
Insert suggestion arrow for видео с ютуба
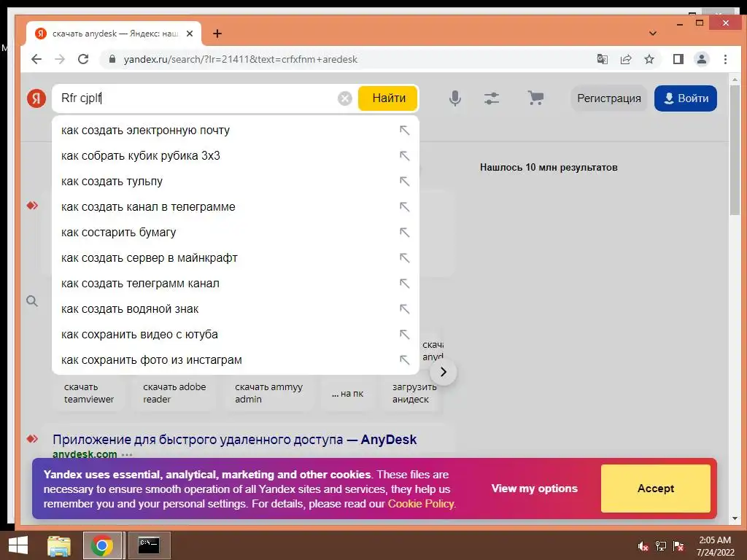(x=404, y=334)
